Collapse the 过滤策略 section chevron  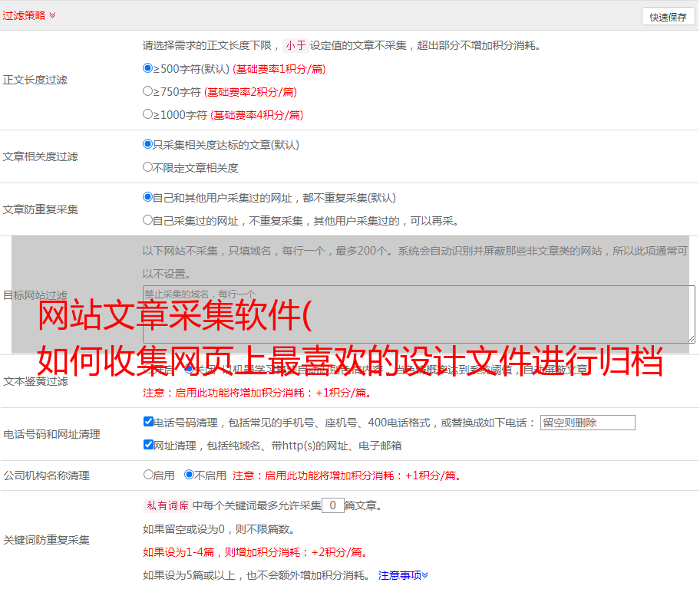coord(52,15)
